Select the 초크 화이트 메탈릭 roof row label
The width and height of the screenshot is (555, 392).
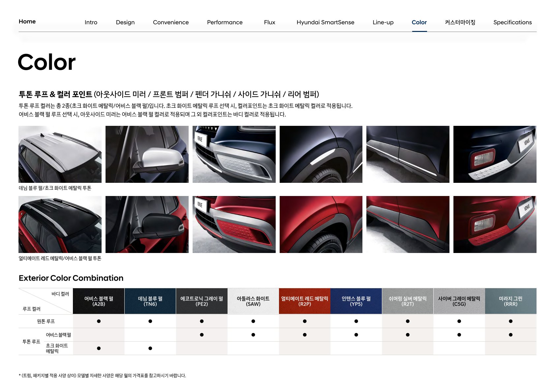point(57,348)
